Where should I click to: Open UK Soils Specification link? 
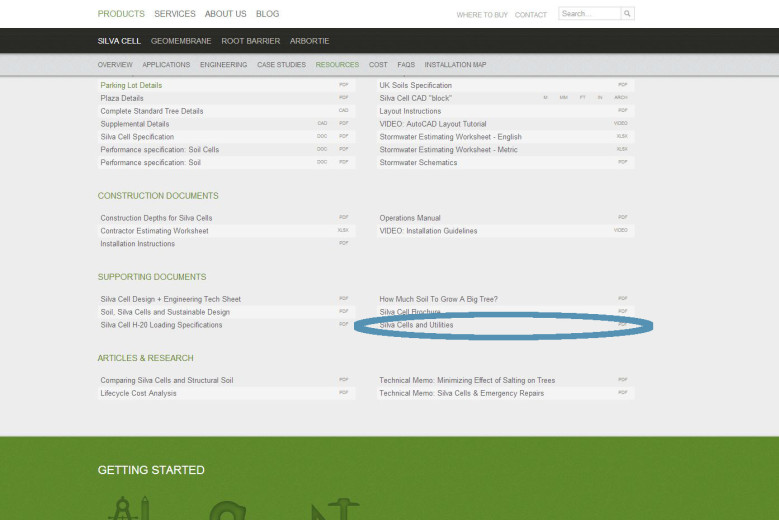[416, 85]
